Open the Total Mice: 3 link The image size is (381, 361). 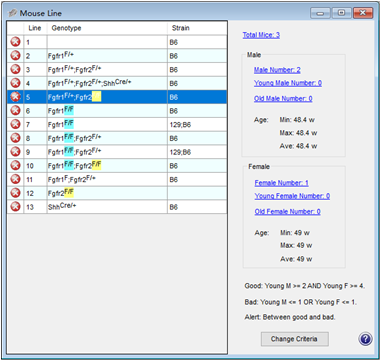(x=261, y=35)
